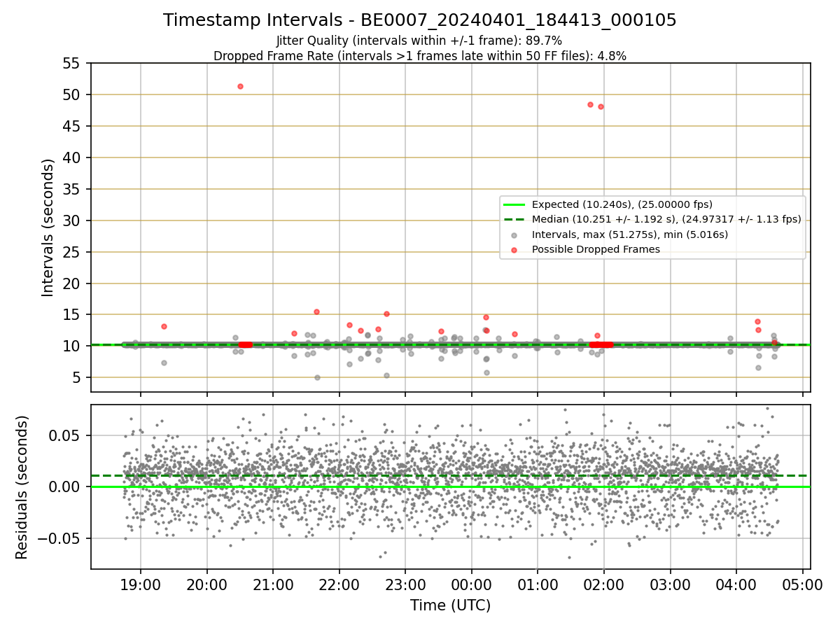The height and width of the screenshot is (630, 840).
Task: Click the title 'Timestamp Intervals - BE0007_20240401_184413_000105'
Action: click(420, 20)
